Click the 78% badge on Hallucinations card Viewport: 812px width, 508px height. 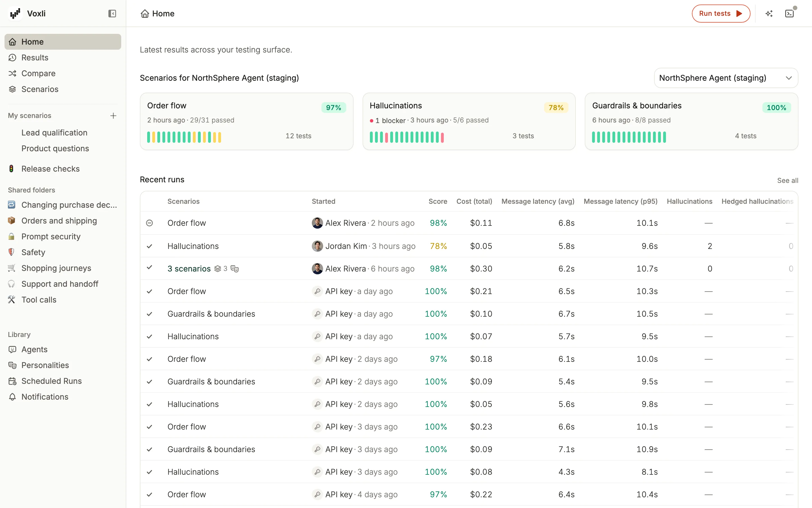coord(556,108)
